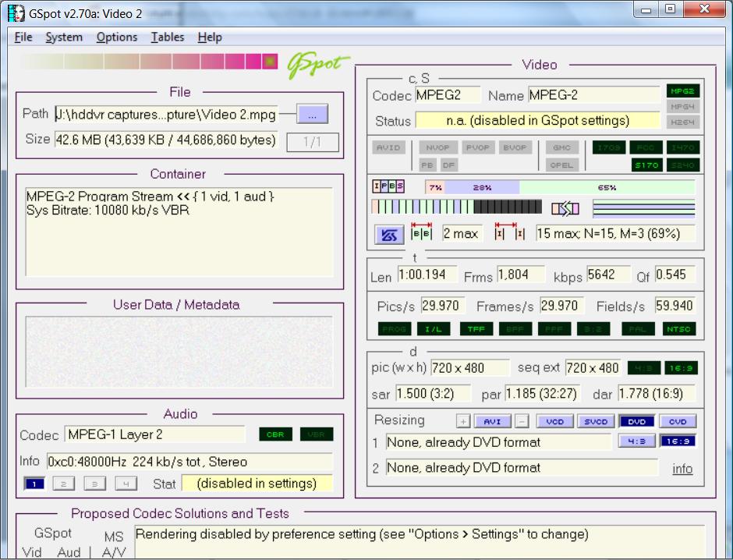The image size is (733, 560).
Task: Click the I709 colorimetry indicator
Action: pyautogui.click(x=609, y=147)
